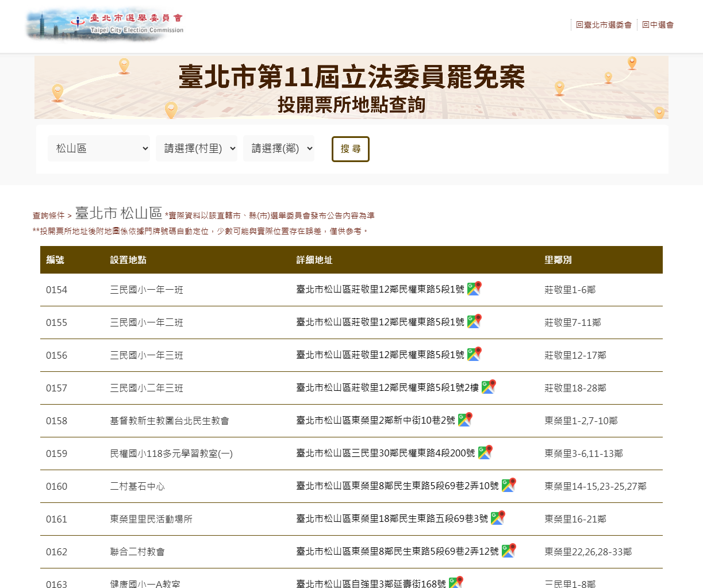Open map icon for station 0163
The image size is (703, 588).
click(455, 582)
